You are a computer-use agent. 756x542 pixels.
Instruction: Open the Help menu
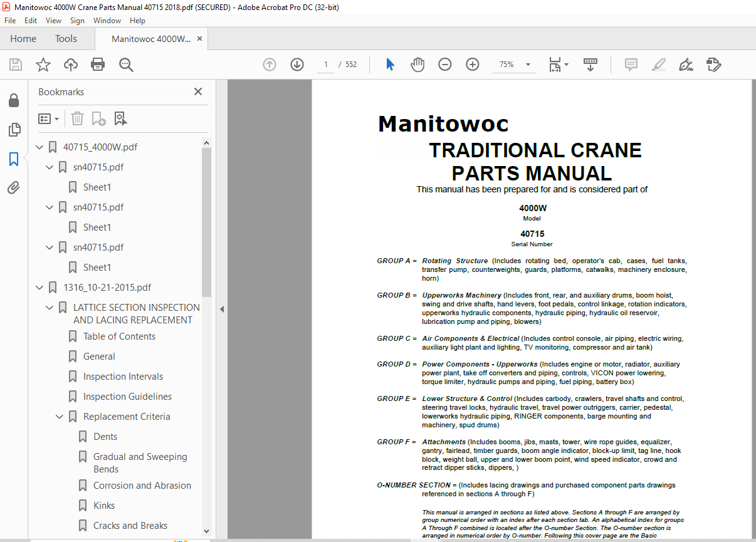(x=137, y=21)
